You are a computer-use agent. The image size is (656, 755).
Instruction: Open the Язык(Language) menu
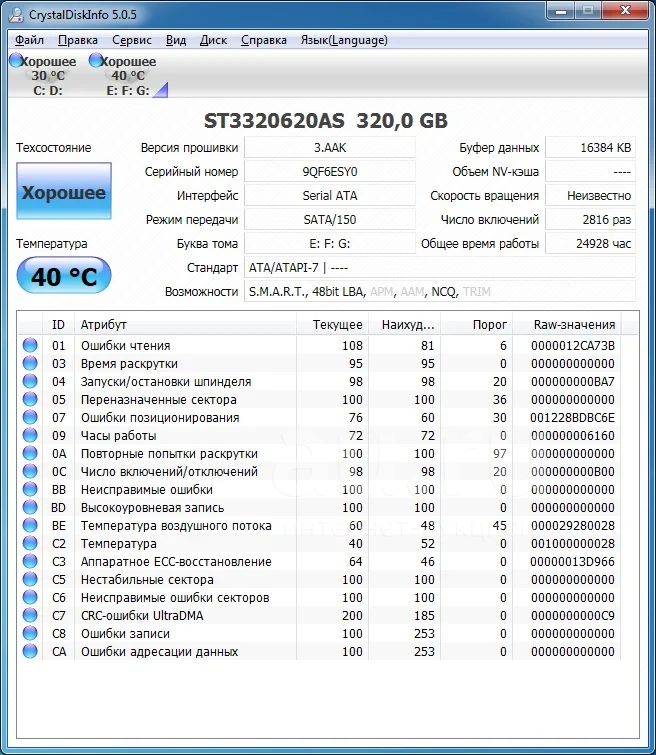[x=344, y=40]
